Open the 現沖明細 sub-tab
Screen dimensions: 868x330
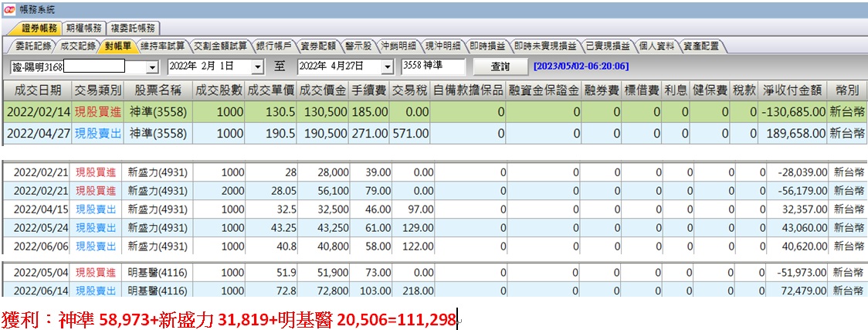[x=442, y=46]
